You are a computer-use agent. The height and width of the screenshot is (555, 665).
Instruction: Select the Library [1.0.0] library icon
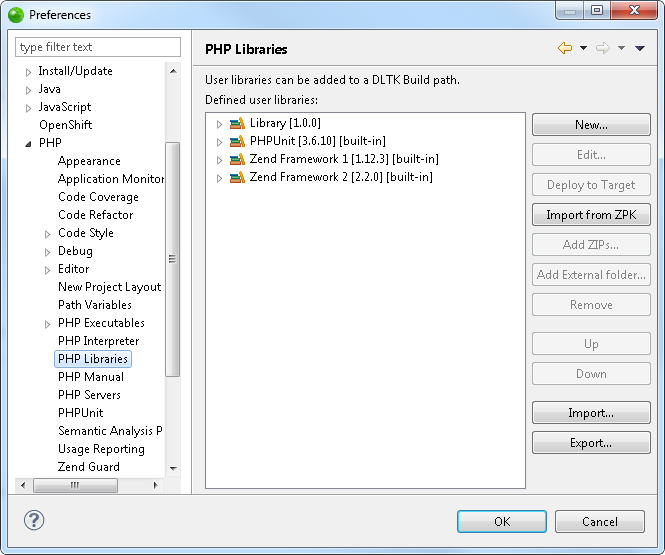tap(237, 123)
